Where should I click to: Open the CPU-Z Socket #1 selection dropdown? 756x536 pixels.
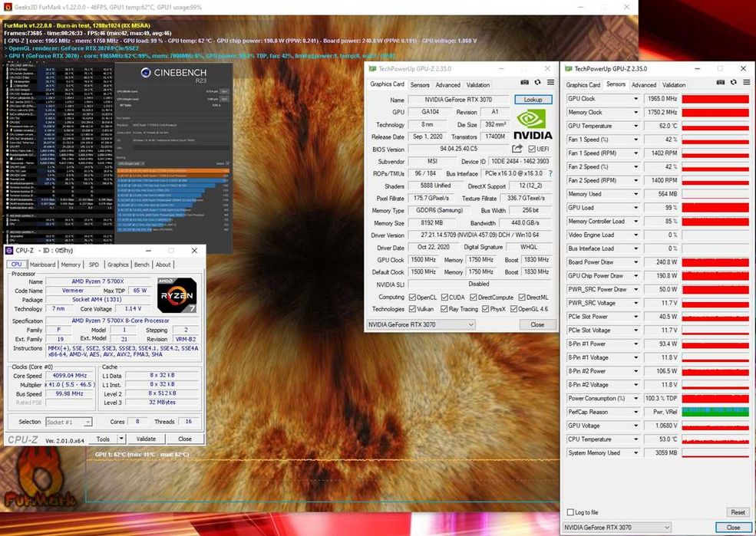click(68, 422)
